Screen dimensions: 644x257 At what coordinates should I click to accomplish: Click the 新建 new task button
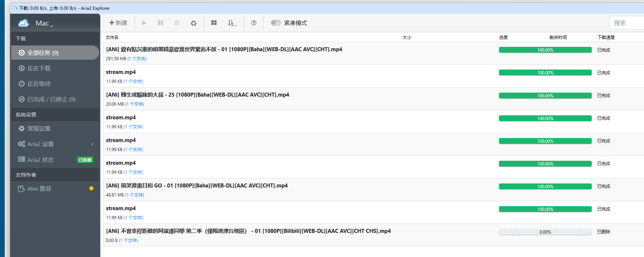point(118,23)
